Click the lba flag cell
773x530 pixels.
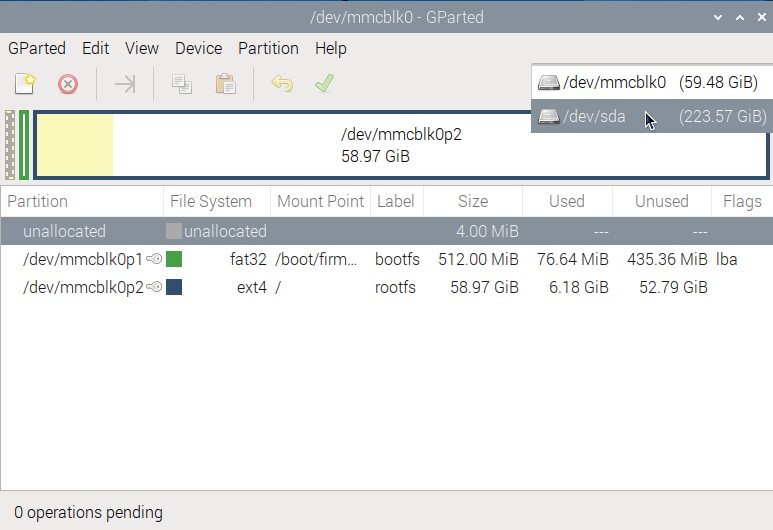726,259
